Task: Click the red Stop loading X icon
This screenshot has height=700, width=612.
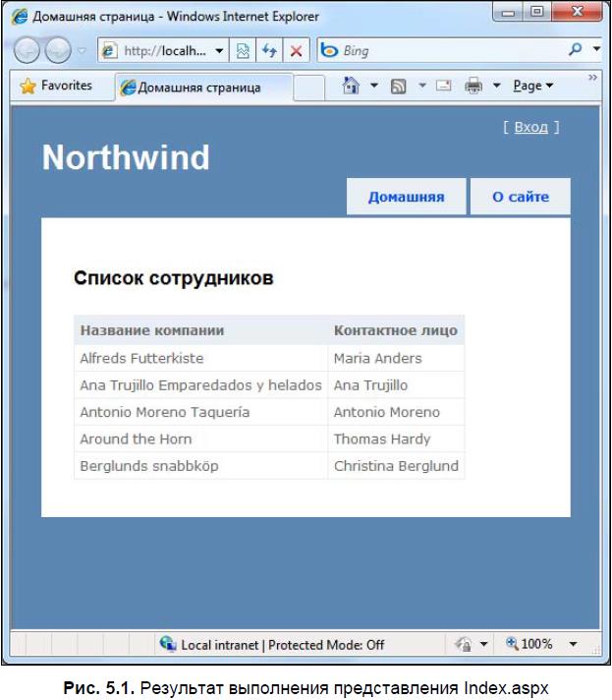Action: [297, 51]
